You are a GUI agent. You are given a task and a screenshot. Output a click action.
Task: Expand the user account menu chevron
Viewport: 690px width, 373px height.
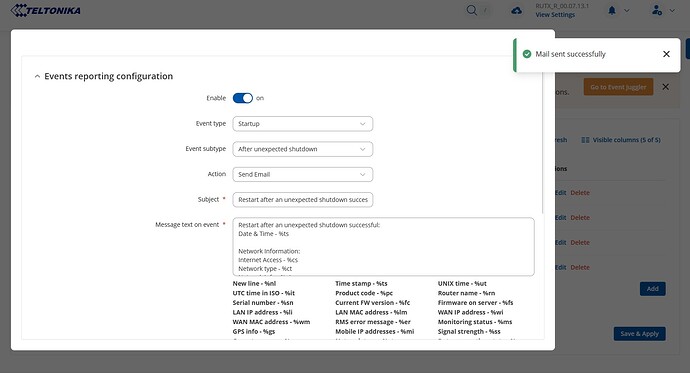tap(672, 11)
